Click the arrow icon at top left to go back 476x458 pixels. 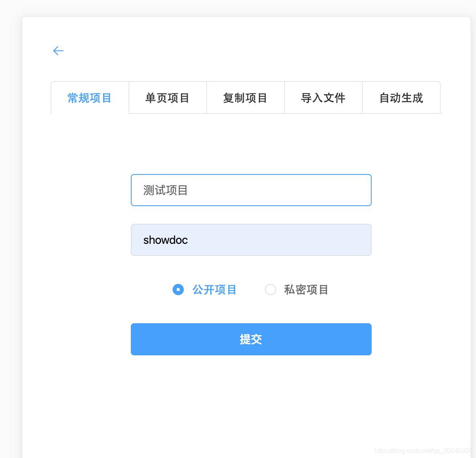[58, 51]
